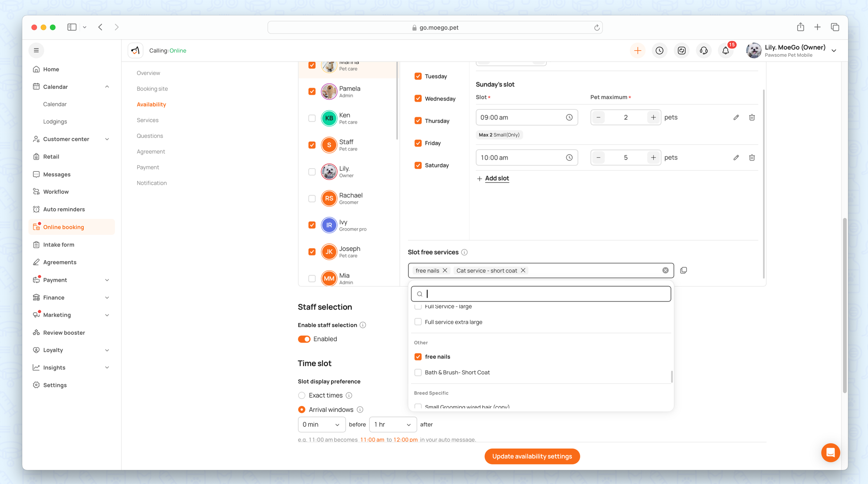This screenshot has width=868, height=484.
Task: Select the Exact times radio option
Action: point(302,396)
